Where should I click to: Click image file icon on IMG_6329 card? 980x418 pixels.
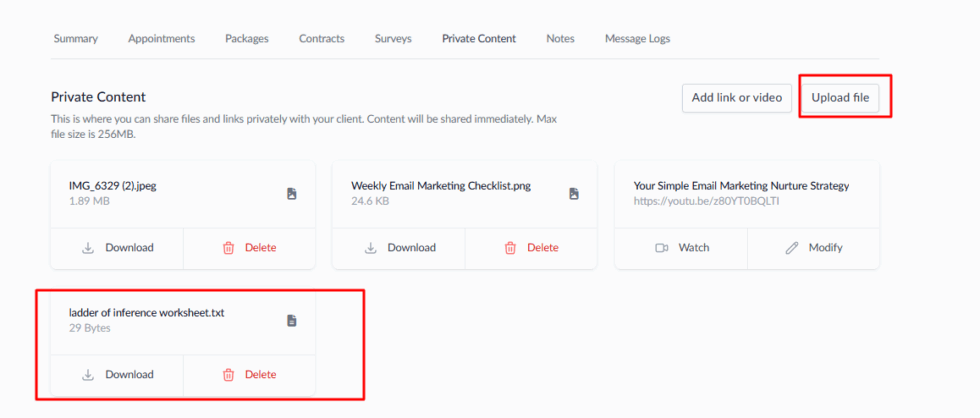[292, 193]
